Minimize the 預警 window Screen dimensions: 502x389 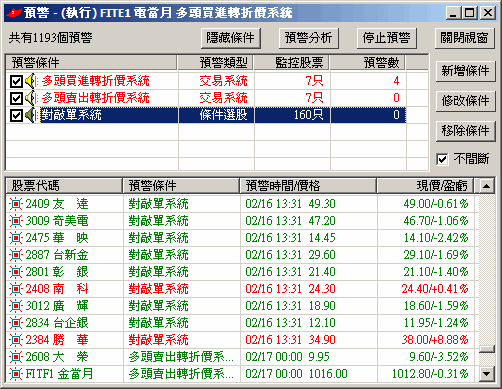click(453, 13)
